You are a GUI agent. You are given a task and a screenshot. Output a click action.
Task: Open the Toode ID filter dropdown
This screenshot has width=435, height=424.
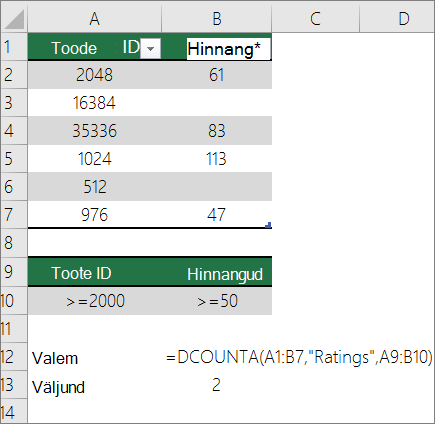pos(150,49)
